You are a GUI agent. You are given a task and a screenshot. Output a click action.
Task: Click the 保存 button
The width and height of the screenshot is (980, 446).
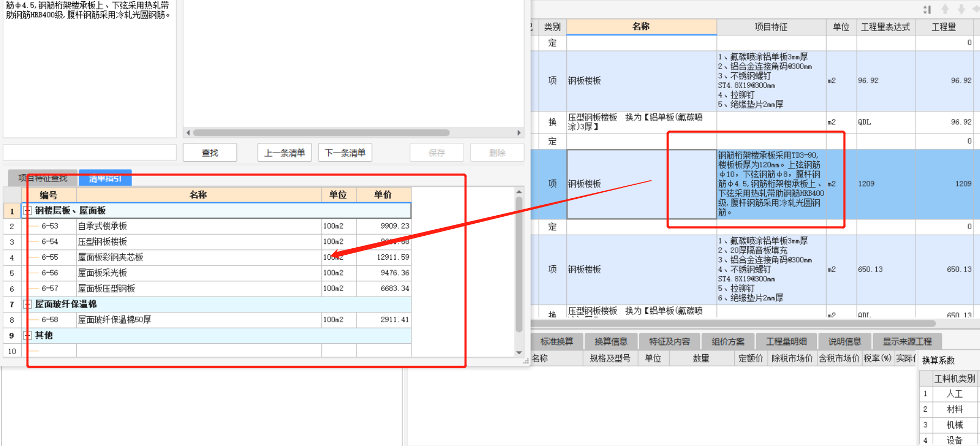point(436,153)
